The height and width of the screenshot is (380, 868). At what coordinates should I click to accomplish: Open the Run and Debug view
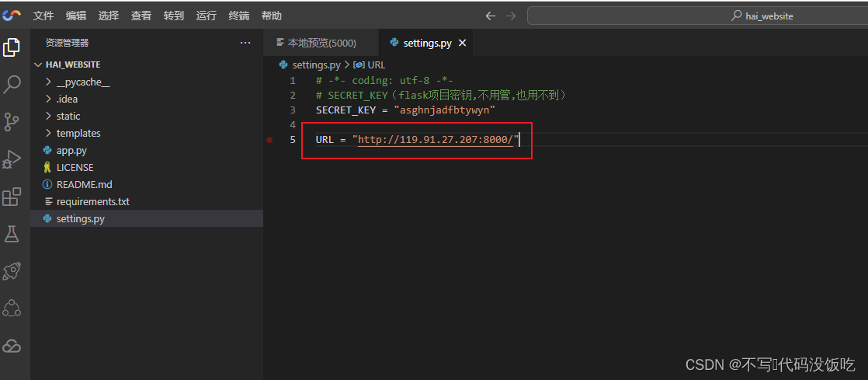[12, 159]
